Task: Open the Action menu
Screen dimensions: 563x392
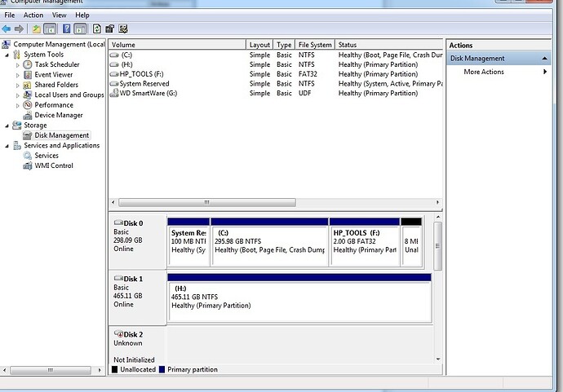Action: click(33, 15)
